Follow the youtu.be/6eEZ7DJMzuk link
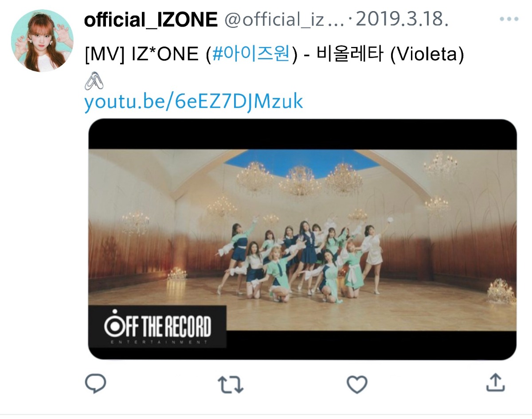The height and width of the screenshot is (419, 532). (194, 102)
